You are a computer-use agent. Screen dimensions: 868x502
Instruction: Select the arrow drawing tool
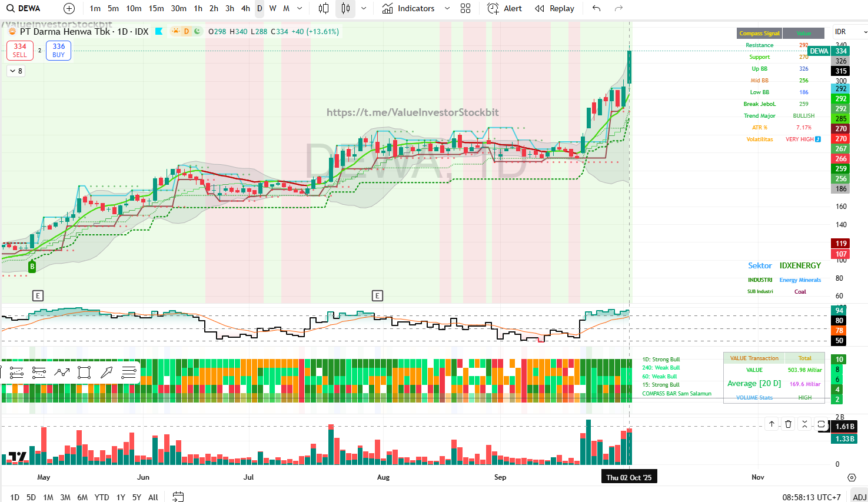coord(107,372)
